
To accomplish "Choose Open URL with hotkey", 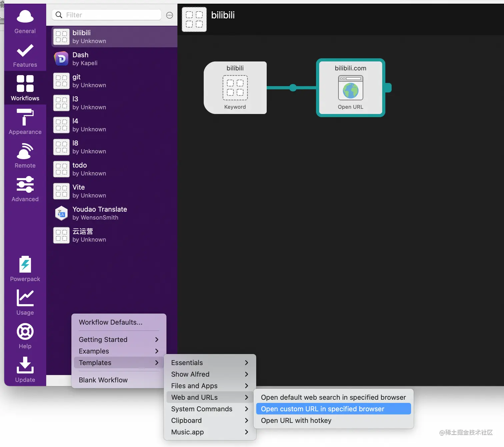I will click(x=333, y=420).
